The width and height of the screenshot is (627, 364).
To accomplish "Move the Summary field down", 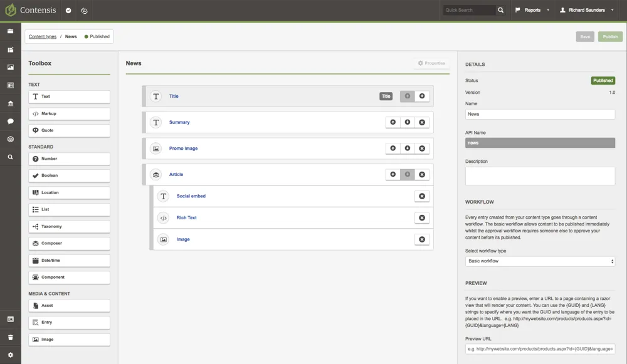I will [407, 122].
